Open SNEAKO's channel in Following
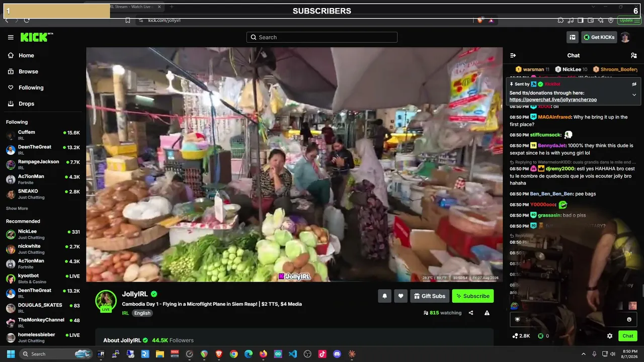Image resolution: width=644 pixels, height=362 pixels. click(43, 194)
